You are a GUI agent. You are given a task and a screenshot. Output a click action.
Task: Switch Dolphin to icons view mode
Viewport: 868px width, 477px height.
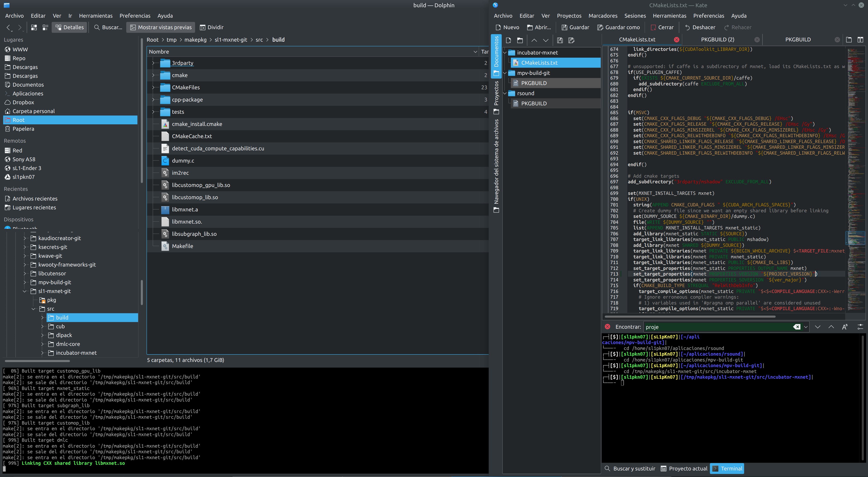[x=34, y=27]
